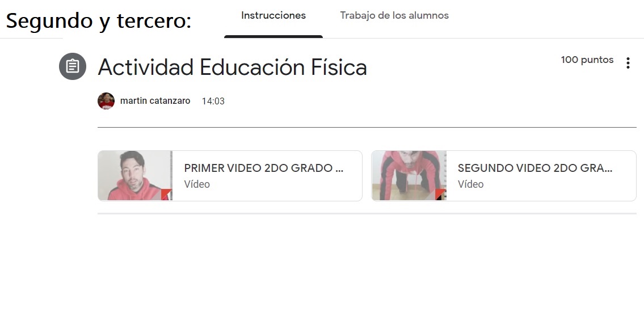This screenshot has width=644, height=312.
Task: Open the PRIMER VIDEO 2DO GRADO title
Action: (x=264, y=168)
